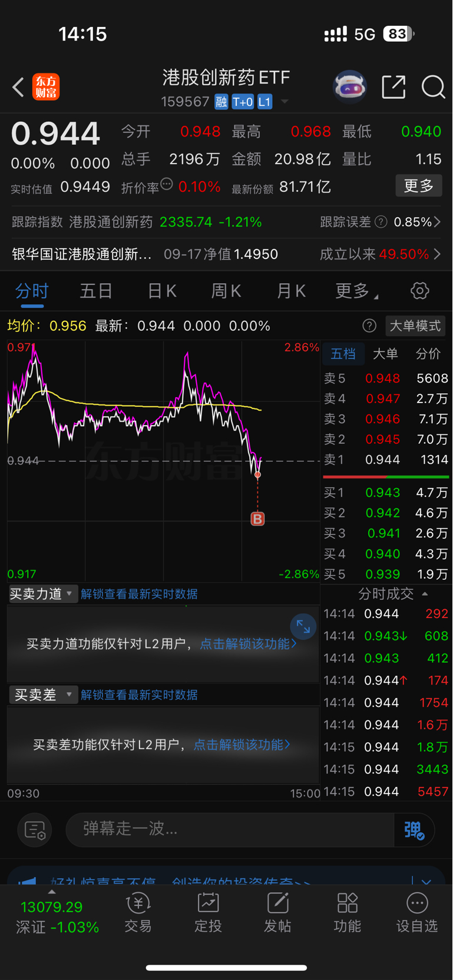Tap 解锁查看最新实时数据 beside 买卖差
This screenshot has height=980, width=453.
139,695
